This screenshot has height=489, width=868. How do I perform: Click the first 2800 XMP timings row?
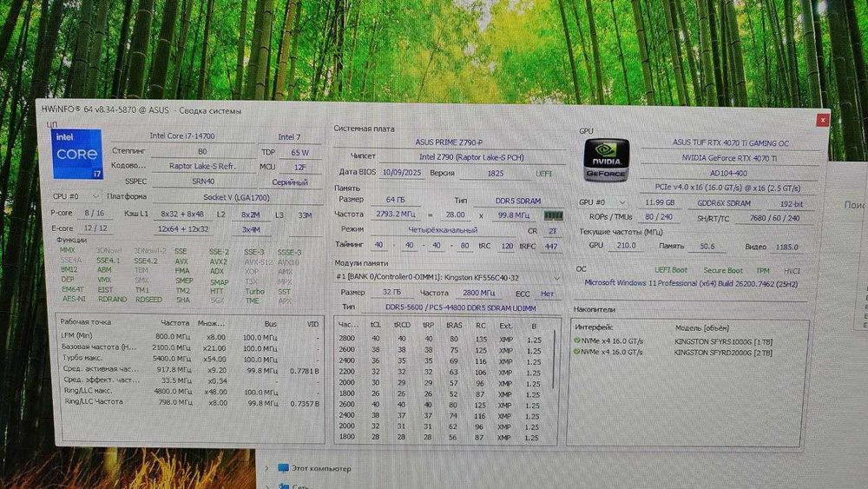point(443,339)
